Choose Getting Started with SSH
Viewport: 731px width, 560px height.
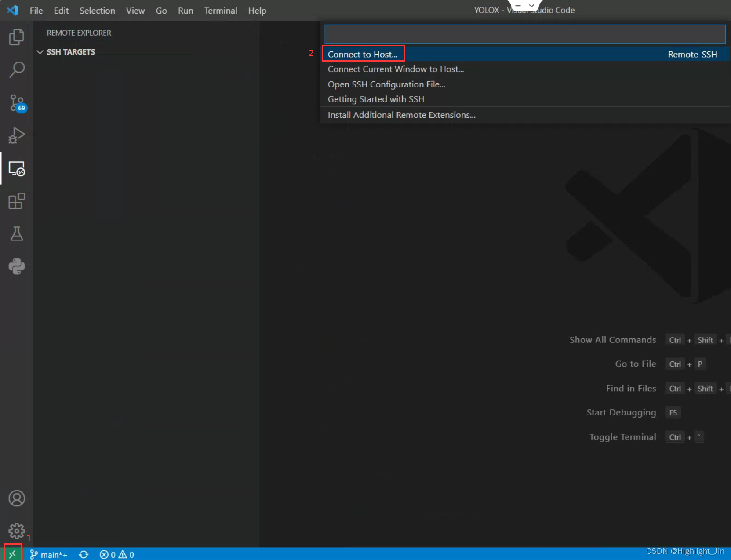click(525, 99)
